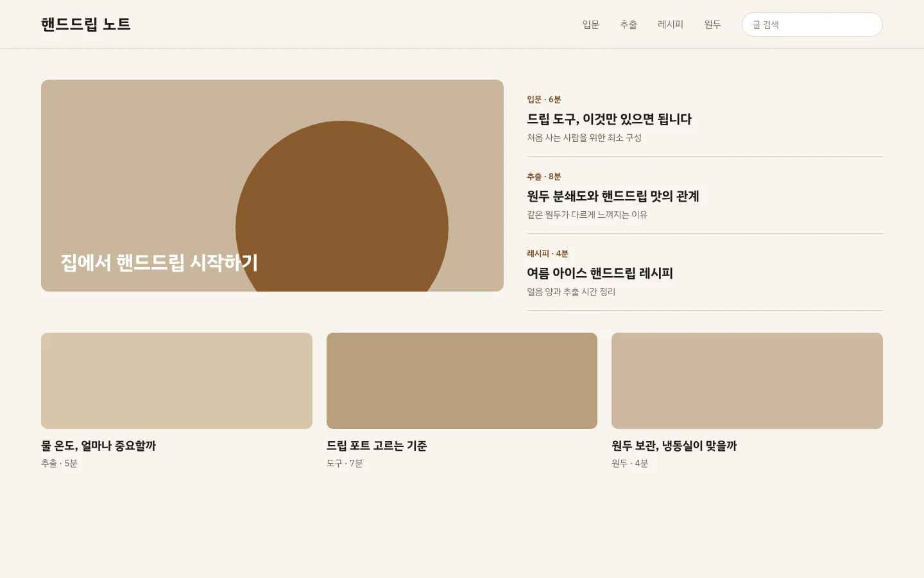Click the 레시피 · 4분 category label

[x=548, y=254]
